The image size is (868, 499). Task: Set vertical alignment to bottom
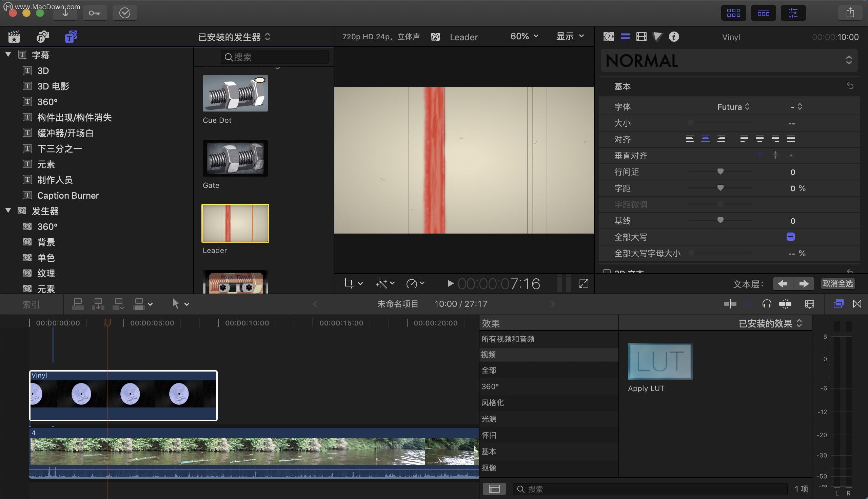coord(791,155)
